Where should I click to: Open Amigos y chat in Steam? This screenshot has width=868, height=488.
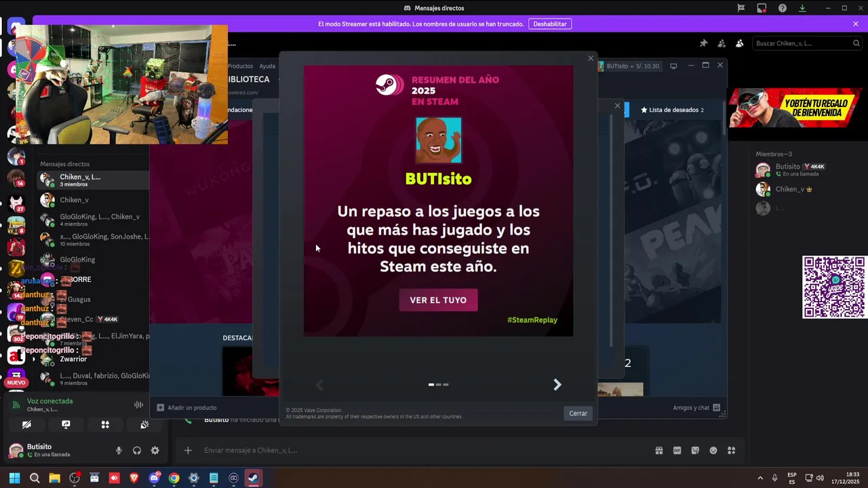pos(696,407)
